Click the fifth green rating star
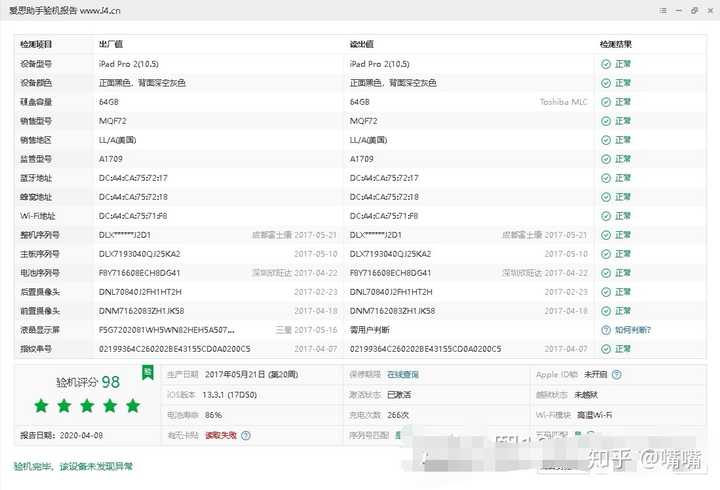This screenshot has height=490, width=720. point(133,406)
